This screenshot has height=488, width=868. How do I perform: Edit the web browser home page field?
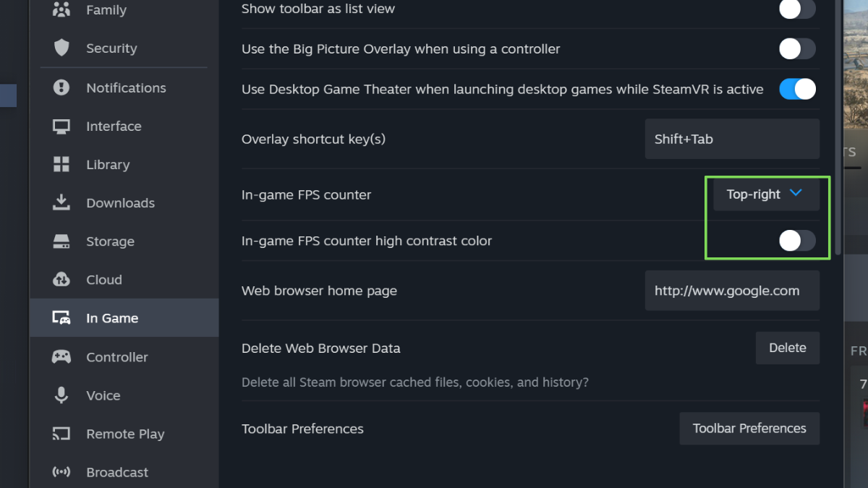732,290
